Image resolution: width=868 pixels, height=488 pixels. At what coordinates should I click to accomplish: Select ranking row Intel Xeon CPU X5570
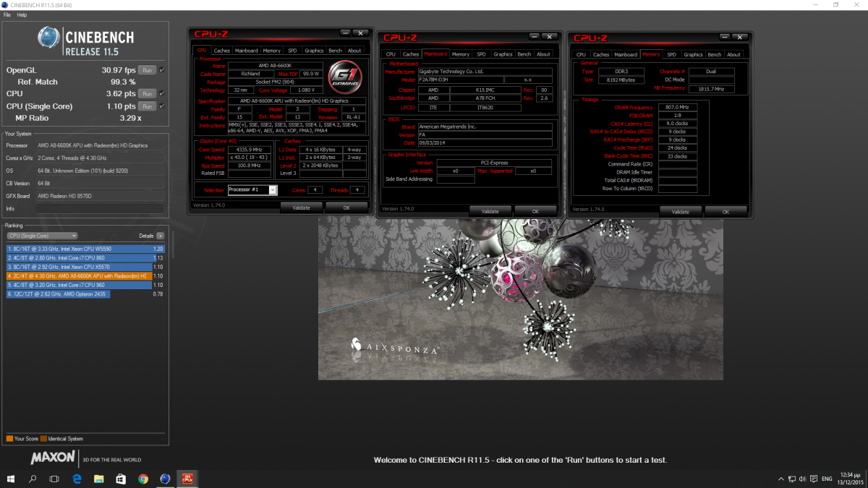pyautogui.click(x=85, y=267)
